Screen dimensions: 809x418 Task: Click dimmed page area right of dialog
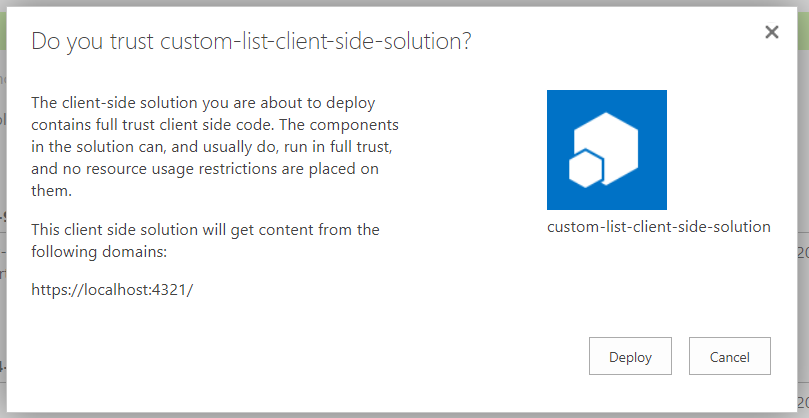803,200
